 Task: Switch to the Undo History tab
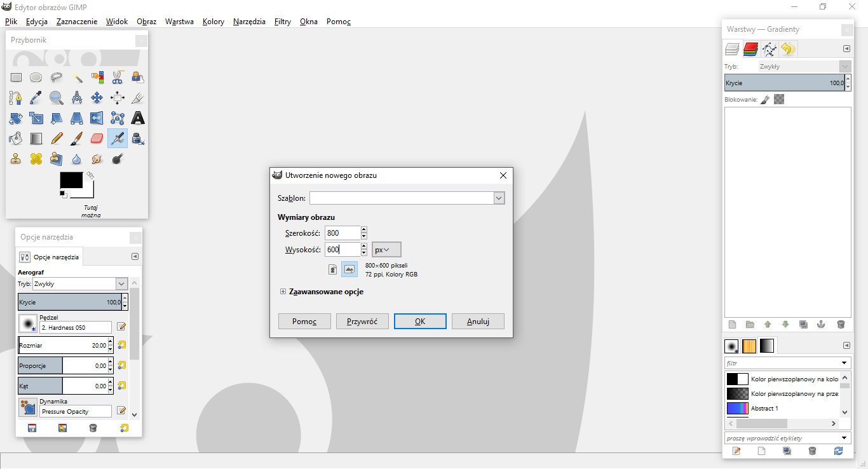pyautogui.click(x=789, y=49)
